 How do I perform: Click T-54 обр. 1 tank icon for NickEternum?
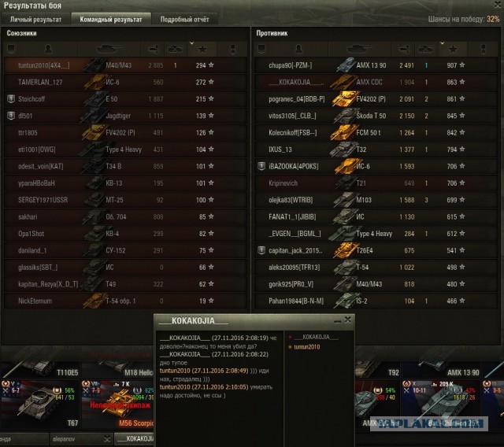[x=95, y=301]
